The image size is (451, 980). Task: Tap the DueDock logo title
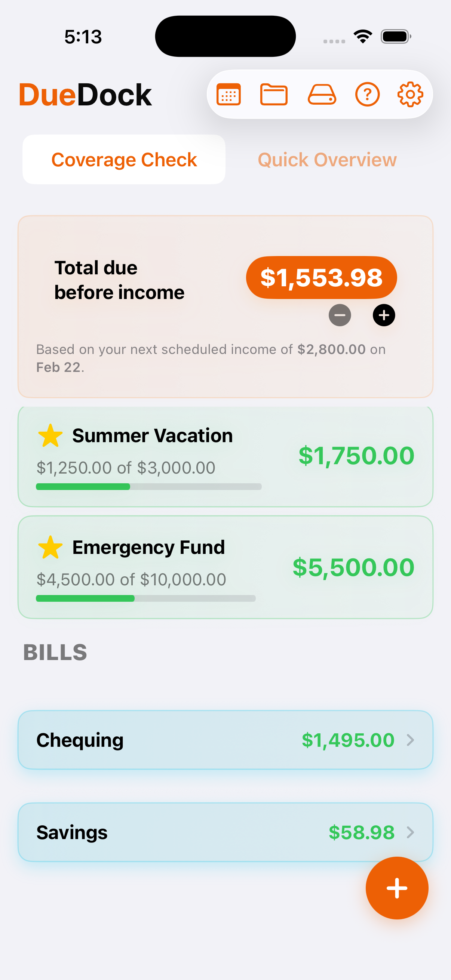(85, 95)
